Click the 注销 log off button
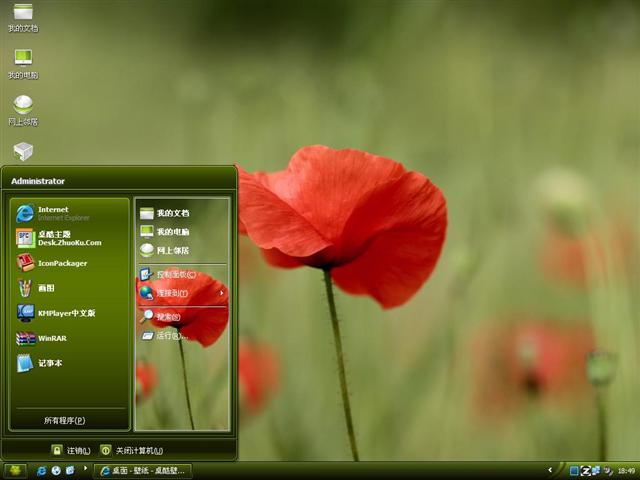Image resolution: width=640 pixels, height=480 pixels. coord(72,450)
